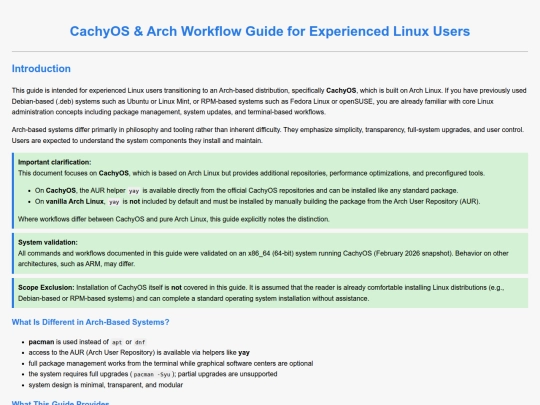Click the heading 'What Is Different in Arch-Based Systems?'

(91, 322)
